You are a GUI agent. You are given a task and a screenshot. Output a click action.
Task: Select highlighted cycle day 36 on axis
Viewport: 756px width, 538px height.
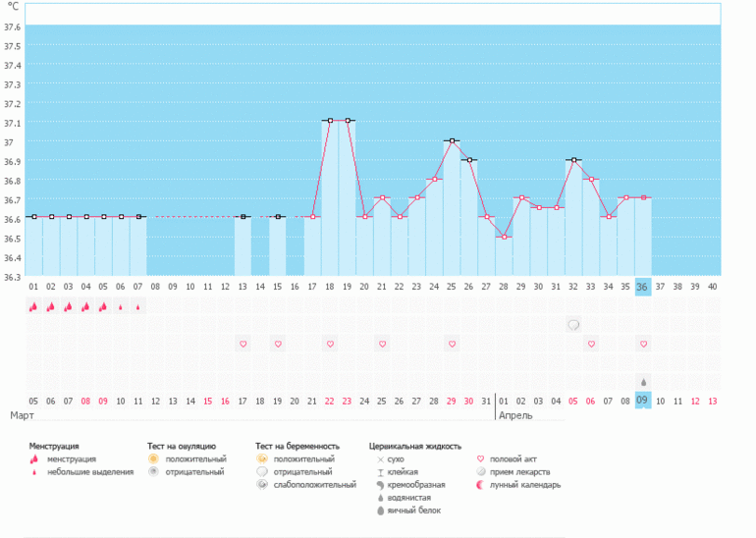(x=643, y=287)
